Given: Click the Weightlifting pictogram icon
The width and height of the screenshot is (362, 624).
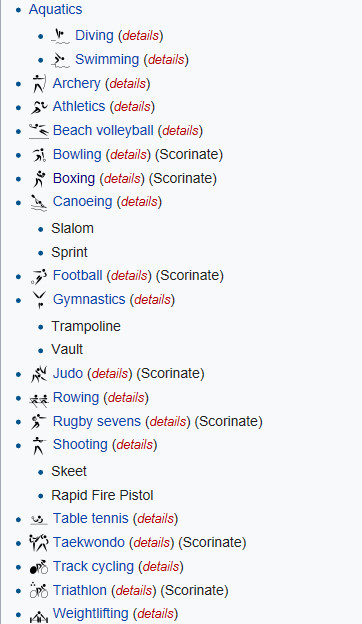Looking at the screenshot, I should click(39, 615).
